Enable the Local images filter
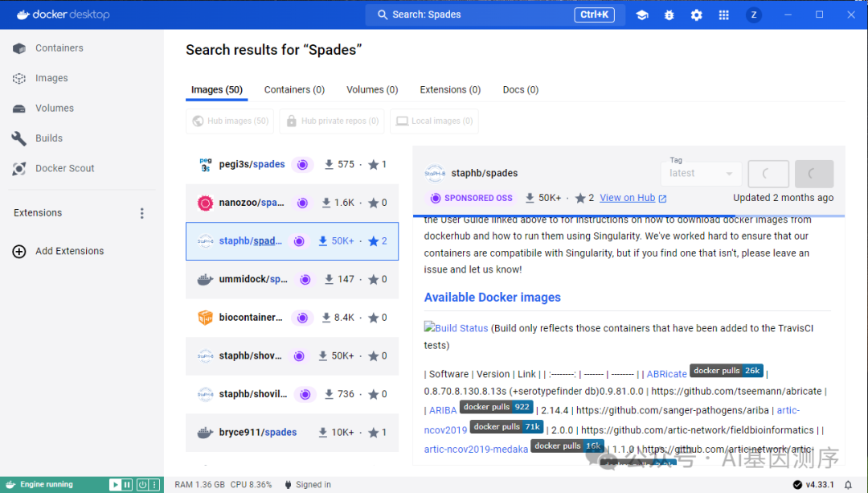Screen dimensions: 868x493 (x=434, y=121)
